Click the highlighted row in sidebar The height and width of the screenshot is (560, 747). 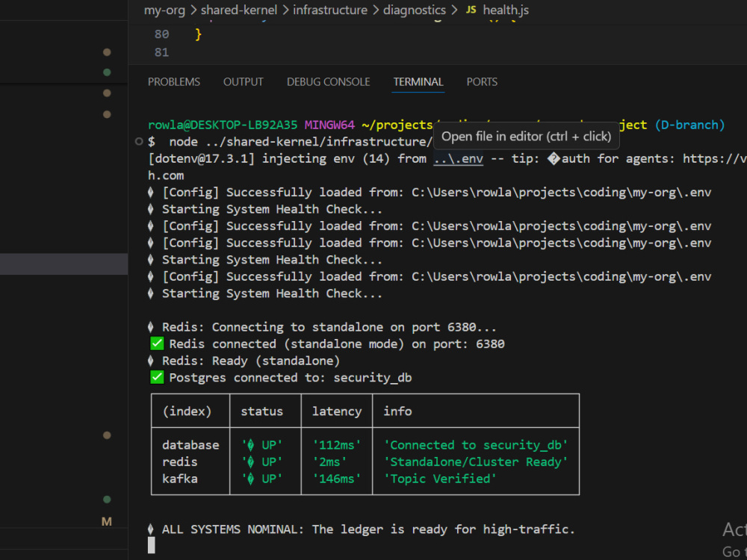tap(63, 264)
